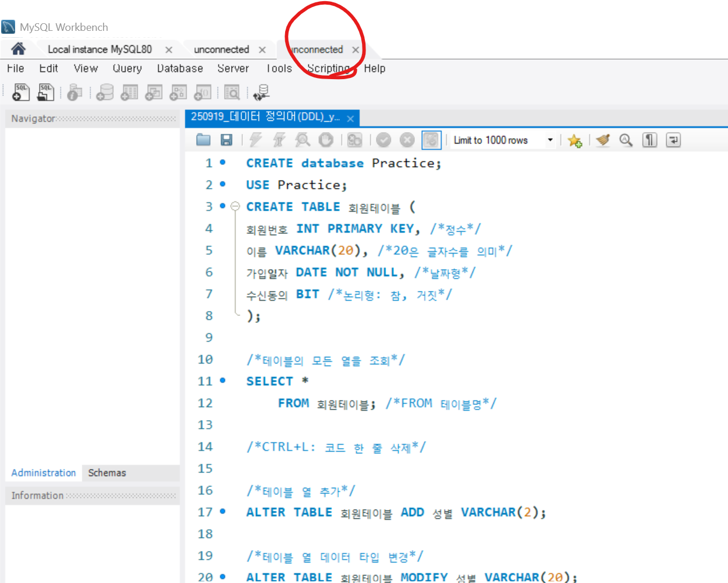Toggle word wrap in the editor
Screen dimensions: 728x583
pyautogui.click(x=673, y=140)
